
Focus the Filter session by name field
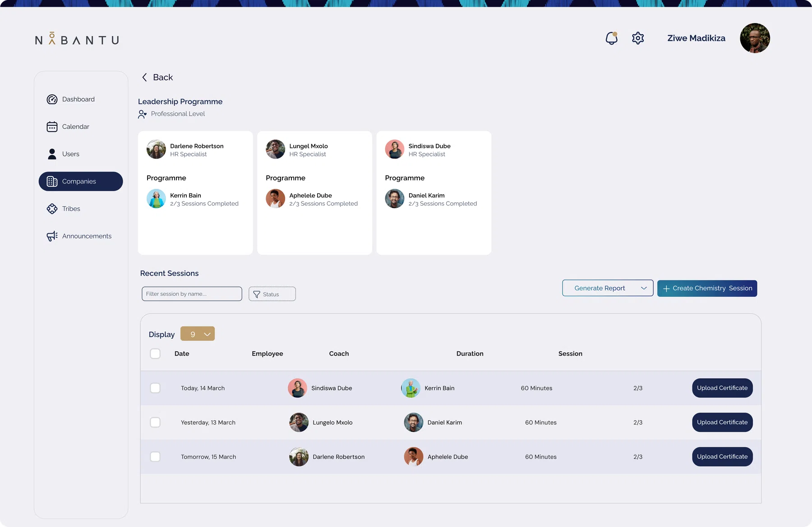192,294
